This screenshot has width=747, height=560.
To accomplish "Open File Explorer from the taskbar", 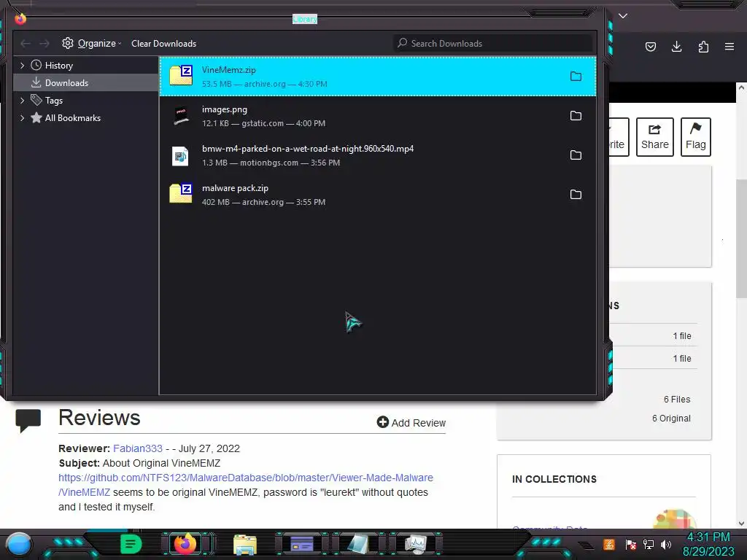I will click(245, 545).
